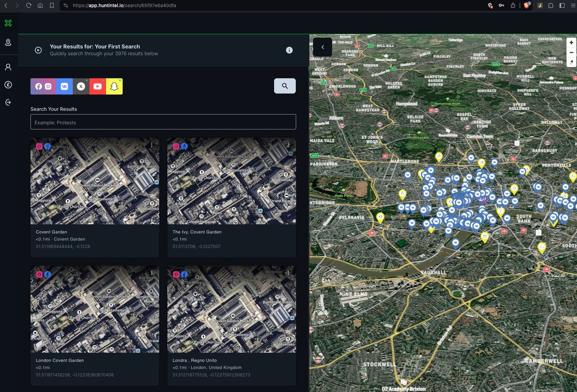Click the 'Londra , Regno Unito' card title
This screenshot has width=577, height=392.
click(195, 360)
